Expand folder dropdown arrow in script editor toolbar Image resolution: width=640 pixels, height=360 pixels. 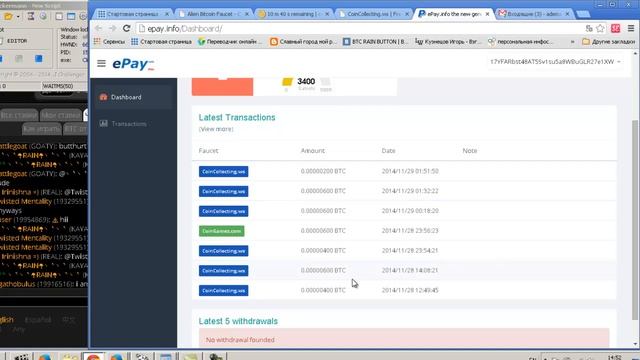(18, 17)
